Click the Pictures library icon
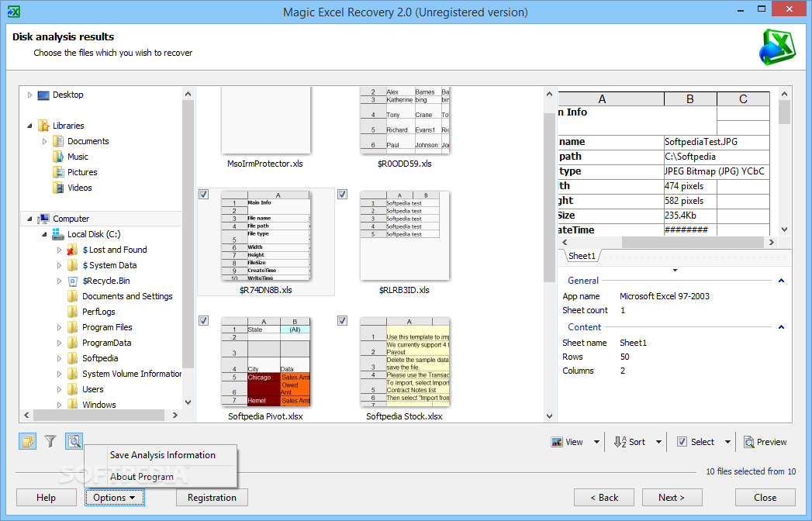The height and width of the screenshot is (521, 812). 58,172
